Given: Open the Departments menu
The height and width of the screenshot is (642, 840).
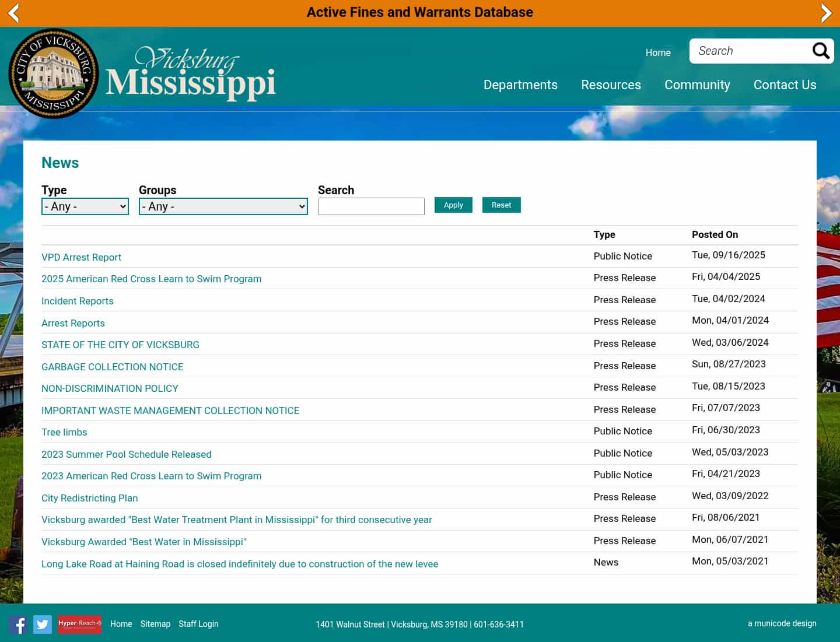Looking at the screenshot, I should 520,85.
